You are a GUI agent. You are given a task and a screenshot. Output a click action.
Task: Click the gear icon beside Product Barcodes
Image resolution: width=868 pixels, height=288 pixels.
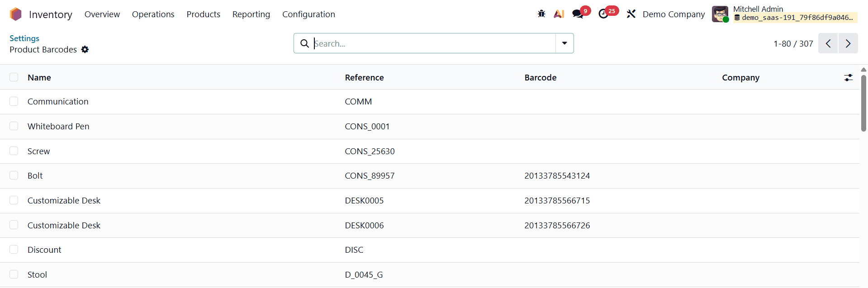tap(85, 49)
